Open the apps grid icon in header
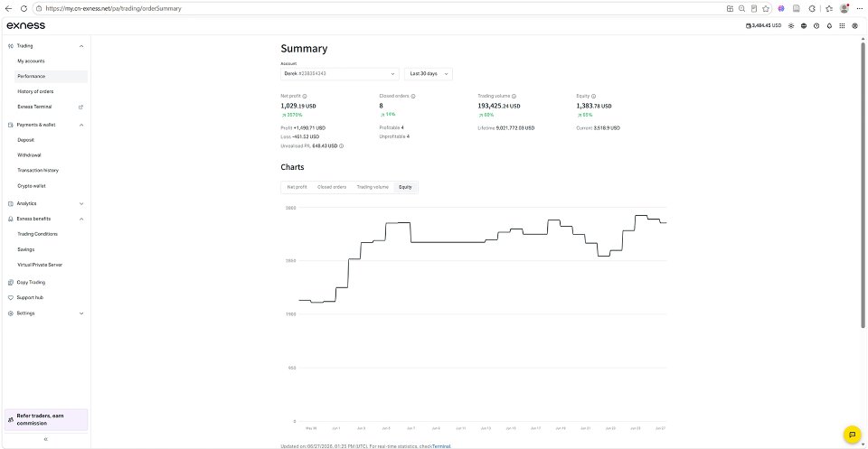This screenshot has height=449, width=868. 842,25
